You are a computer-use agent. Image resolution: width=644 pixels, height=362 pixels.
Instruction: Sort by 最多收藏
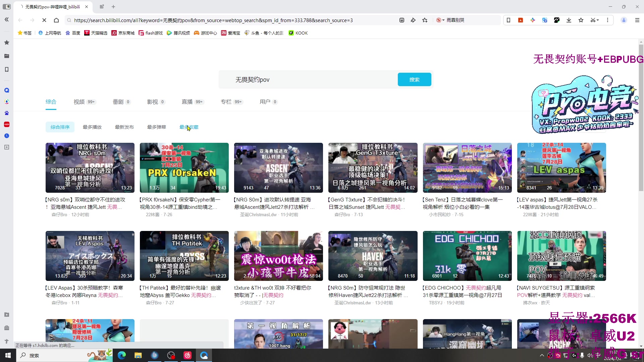(189, 127)
